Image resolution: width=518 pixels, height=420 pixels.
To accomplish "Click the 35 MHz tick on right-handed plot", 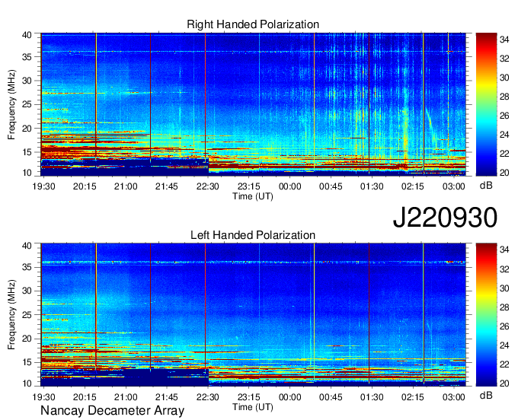I will 27,57.
